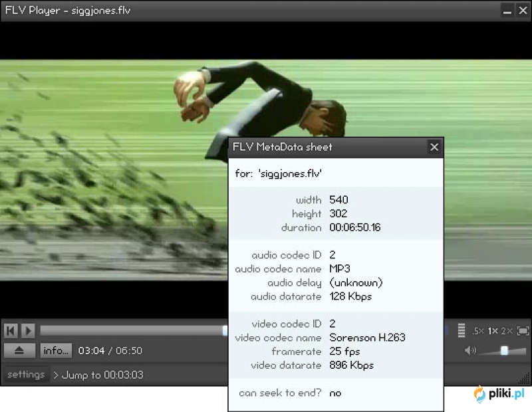
Task: Click the skip-to-start button
Action: (11, 330)
